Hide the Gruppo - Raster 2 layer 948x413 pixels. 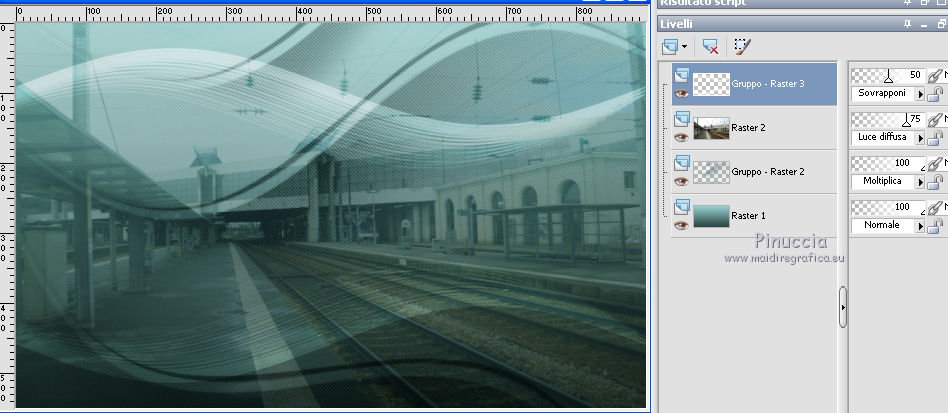coord(681,181)
